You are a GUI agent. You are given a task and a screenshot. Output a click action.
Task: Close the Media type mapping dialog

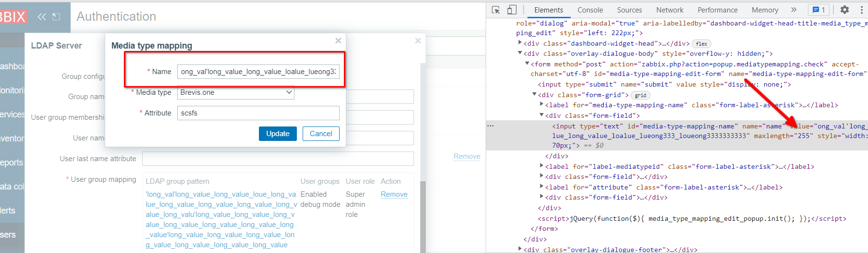[338, 41]
